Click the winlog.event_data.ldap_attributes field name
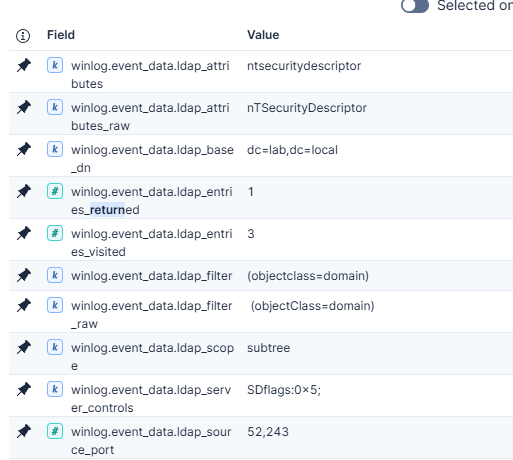Screen dimensions: 513x460 (150, 75)
